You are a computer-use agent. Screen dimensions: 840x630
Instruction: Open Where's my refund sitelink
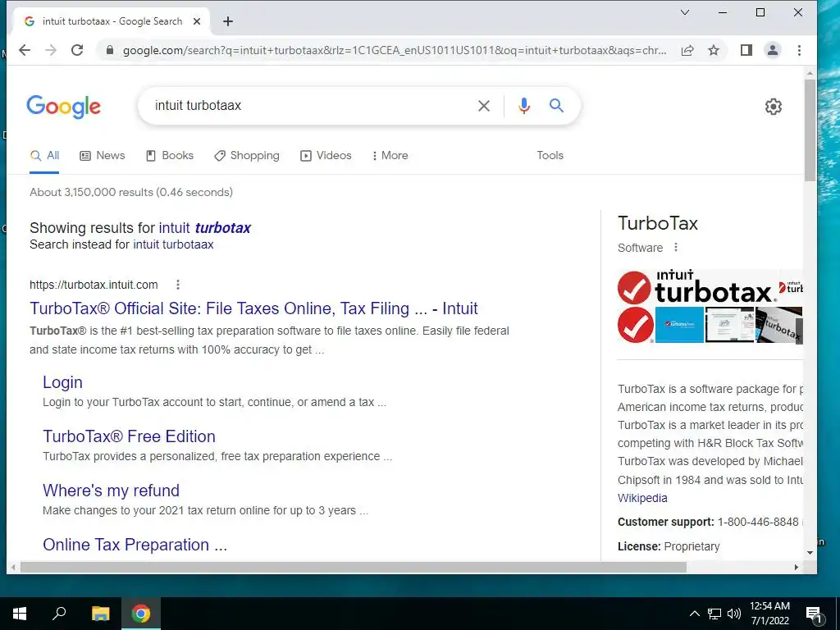(111, 491)
